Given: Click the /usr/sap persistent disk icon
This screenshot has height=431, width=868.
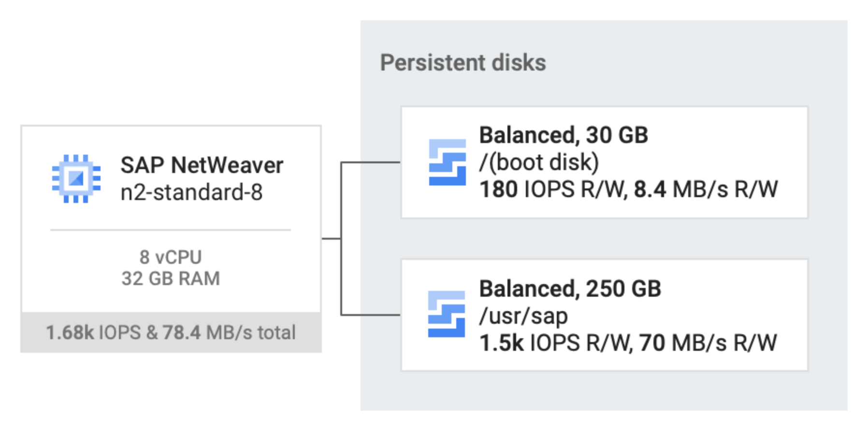Looking at the screenshot, I should click(x=447, y=314).
